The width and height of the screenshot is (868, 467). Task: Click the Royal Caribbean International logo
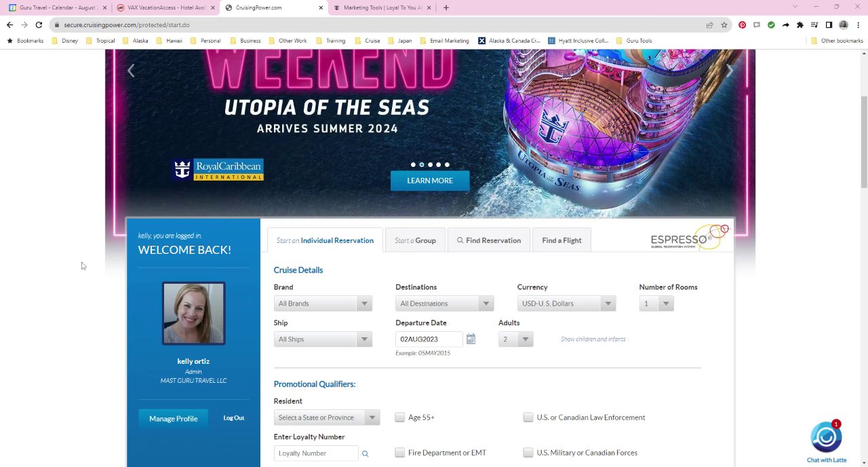218,170
